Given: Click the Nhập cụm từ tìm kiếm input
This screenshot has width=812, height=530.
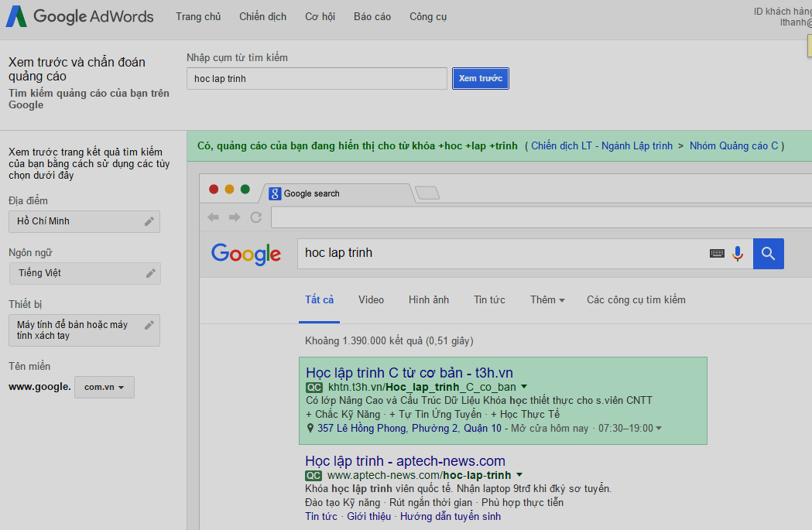Looking at the screenshot, I should coord(317,78).
